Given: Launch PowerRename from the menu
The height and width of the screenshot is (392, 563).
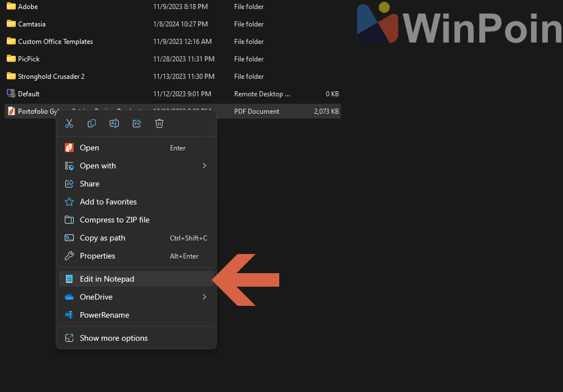Looking at the screenshot, I should 104,315.
